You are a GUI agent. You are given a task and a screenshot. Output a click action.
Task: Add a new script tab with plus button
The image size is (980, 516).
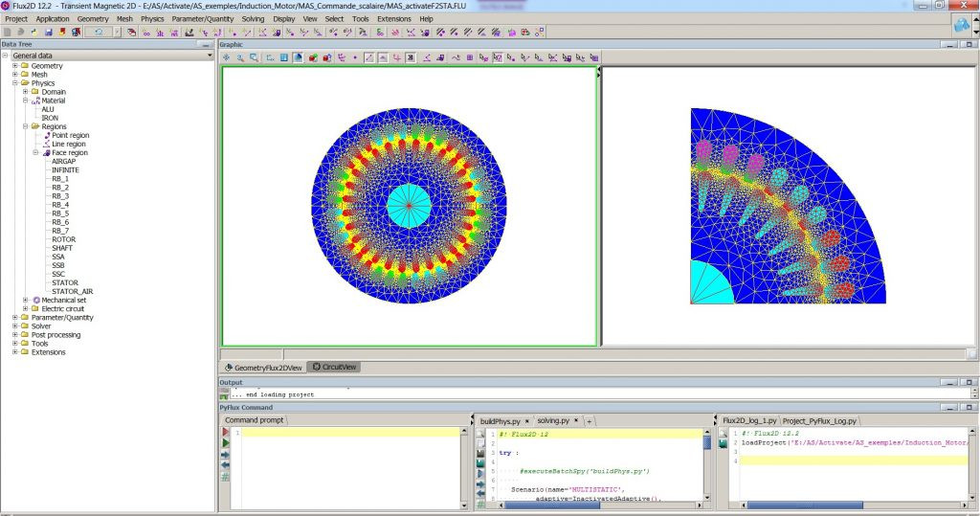tap(590, 421)
